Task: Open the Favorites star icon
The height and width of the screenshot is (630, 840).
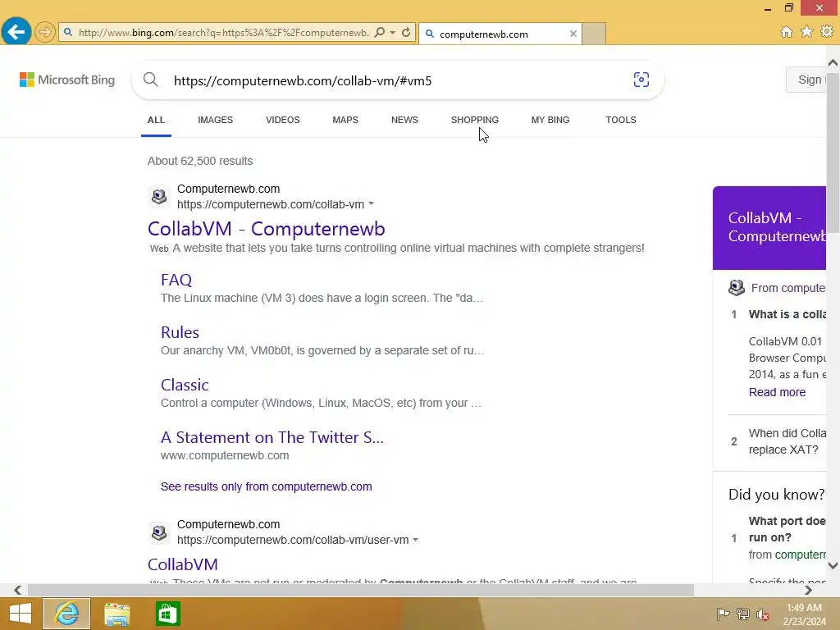Action: click(x=806, y=32)
